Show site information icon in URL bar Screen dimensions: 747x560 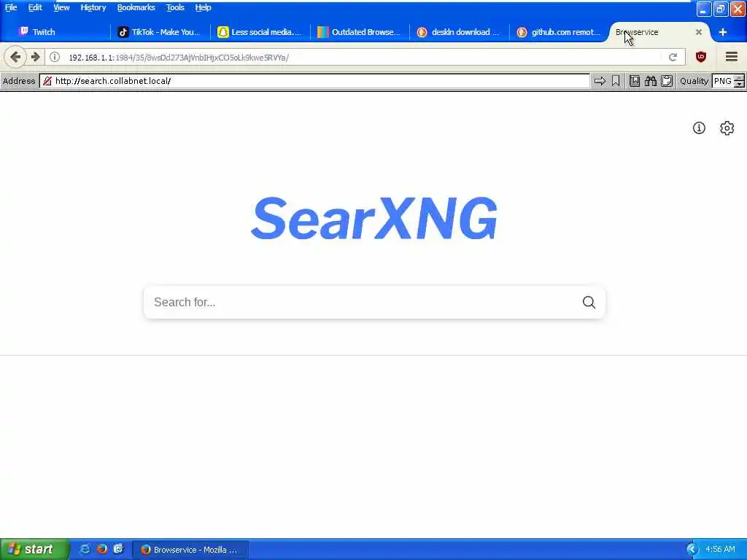55,57
